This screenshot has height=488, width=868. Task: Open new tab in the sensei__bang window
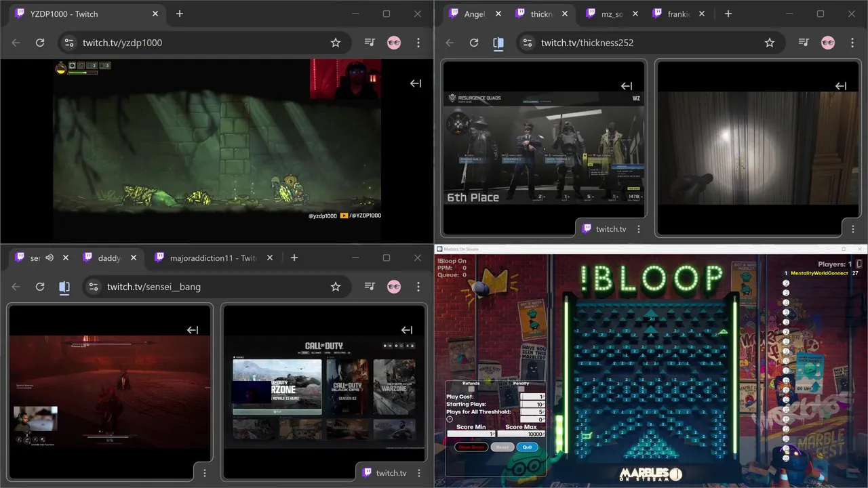pos(294,258)
